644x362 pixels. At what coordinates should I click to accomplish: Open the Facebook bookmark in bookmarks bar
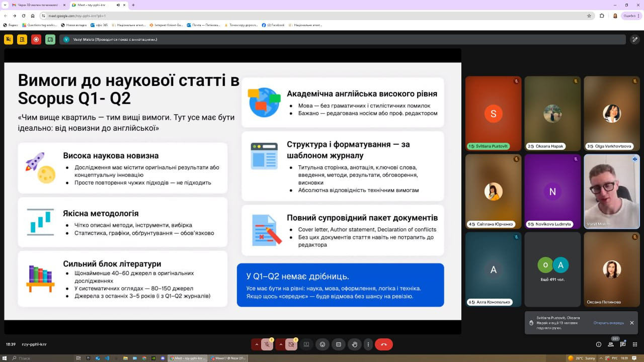273,25
